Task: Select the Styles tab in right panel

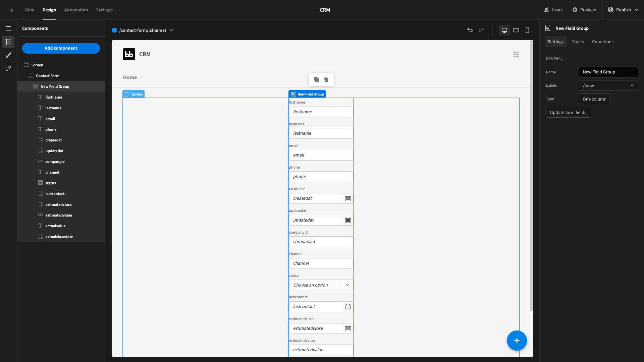Action: pos(578,42)
